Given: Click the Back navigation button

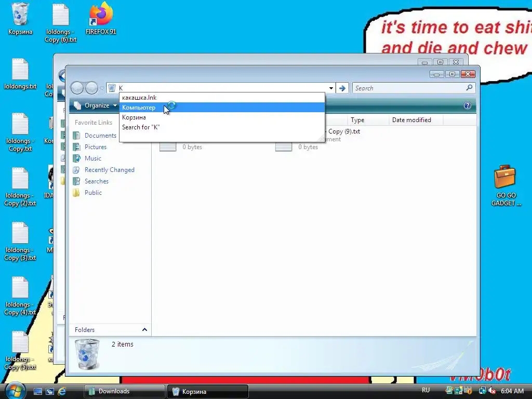Looking at the screenshot, I should (77, 88).
